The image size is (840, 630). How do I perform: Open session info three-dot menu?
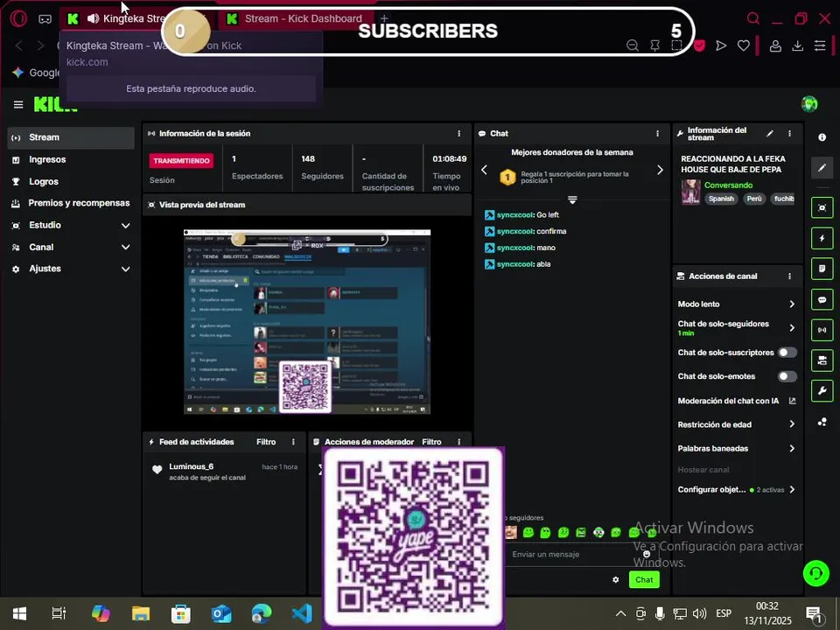[x=458, y=133]
